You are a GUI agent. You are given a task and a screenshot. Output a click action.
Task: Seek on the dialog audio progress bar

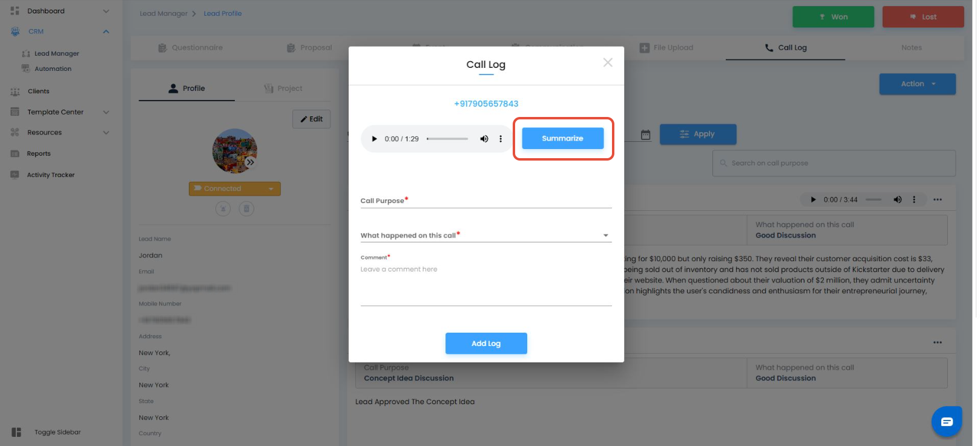click(x=447, y=139)
